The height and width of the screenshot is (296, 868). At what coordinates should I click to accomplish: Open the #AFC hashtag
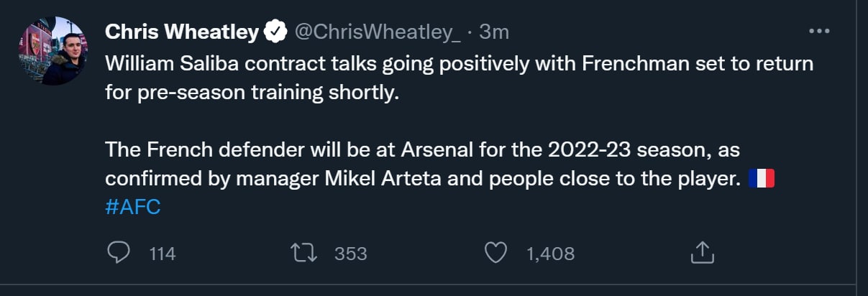[x=132, y=207]
